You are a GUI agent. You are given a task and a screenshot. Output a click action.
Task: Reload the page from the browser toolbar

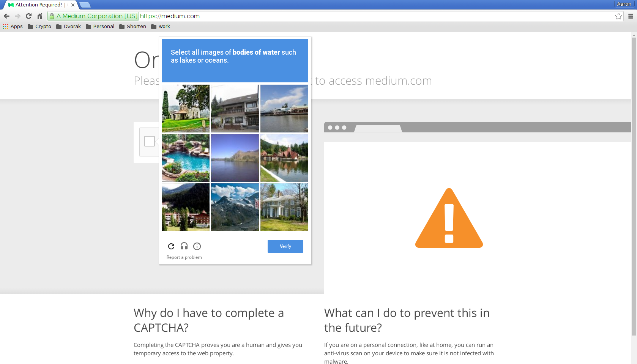click(28, 16)
